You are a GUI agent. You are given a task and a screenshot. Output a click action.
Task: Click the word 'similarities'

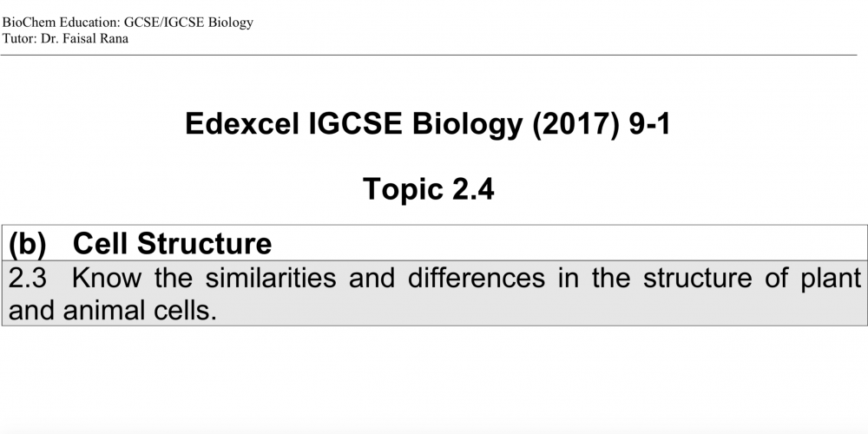tap(270, 278)
